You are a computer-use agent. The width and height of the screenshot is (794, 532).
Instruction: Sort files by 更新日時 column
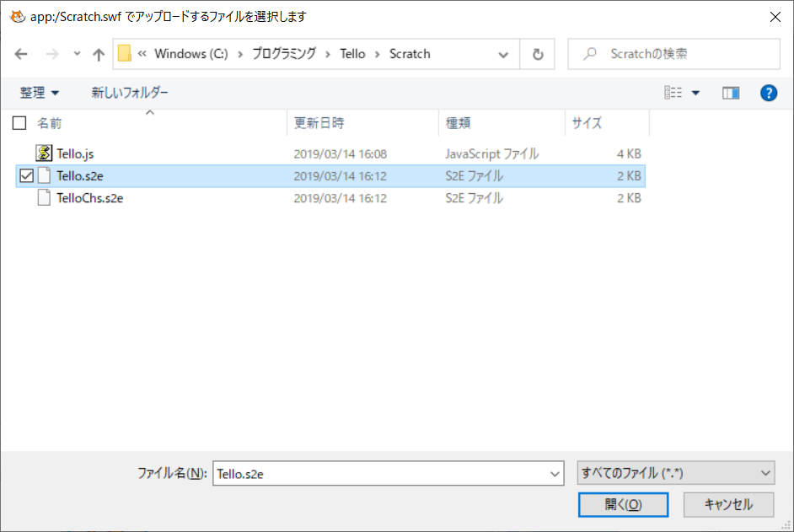coord(319,123)
